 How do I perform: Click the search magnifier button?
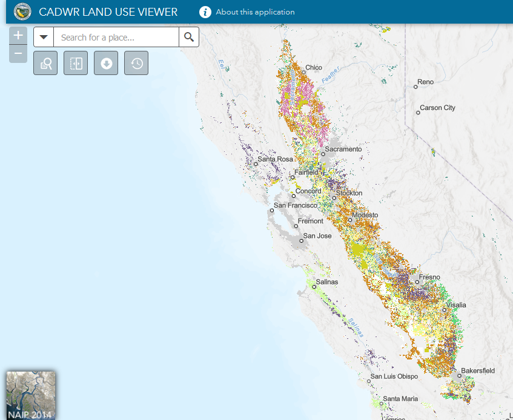coord(189,38)
